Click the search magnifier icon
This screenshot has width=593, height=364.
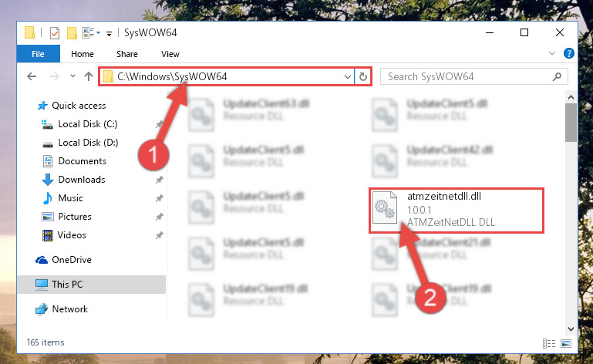[x=557, y=77]
